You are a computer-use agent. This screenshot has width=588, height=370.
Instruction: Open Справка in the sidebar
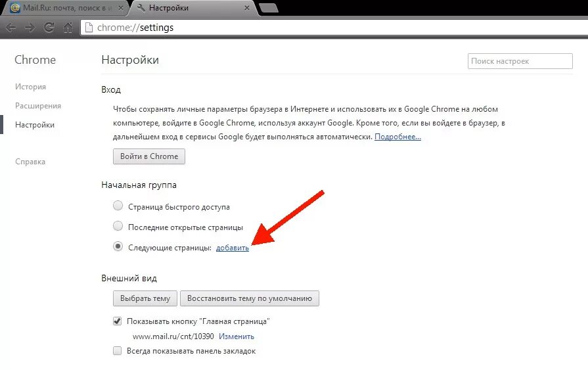30,162
